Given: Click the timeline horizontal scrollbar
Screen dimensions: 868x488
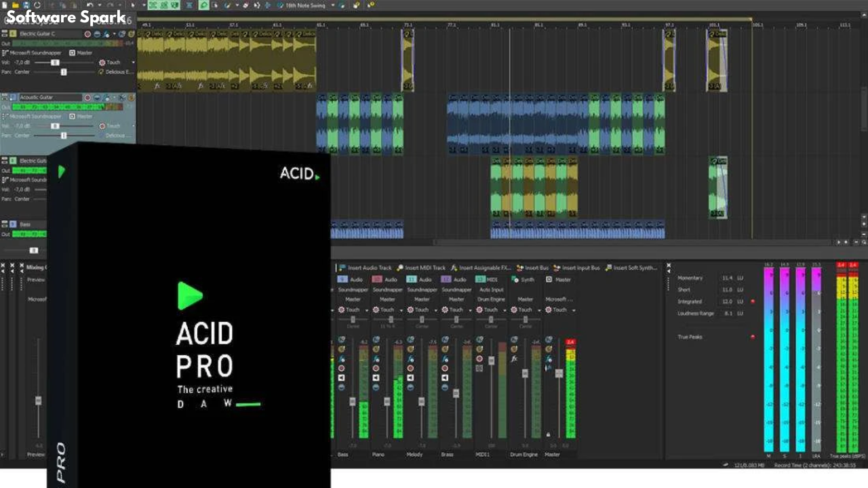Looking at the screenshot, I should click(x=634, y=242).
